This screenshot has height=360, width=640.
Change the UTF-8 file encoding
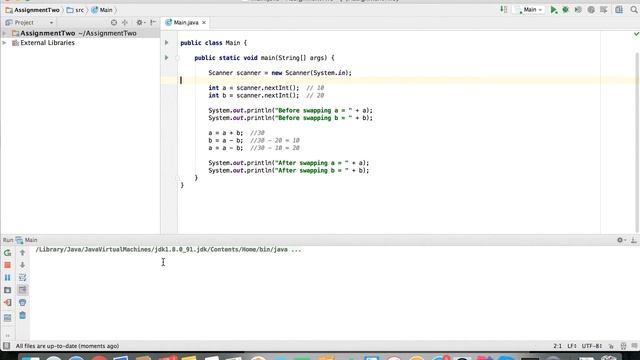point(591,346)
